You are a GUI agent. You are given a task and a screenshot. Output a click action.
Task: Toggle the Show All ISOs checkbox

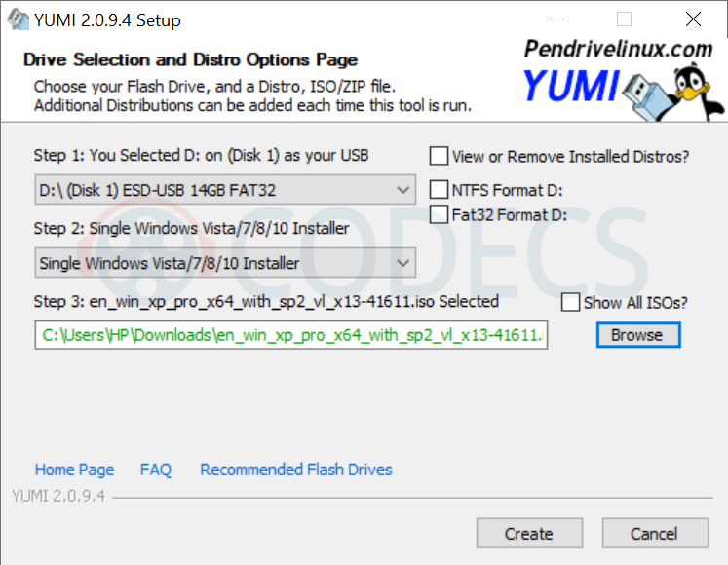click(571, 302)
